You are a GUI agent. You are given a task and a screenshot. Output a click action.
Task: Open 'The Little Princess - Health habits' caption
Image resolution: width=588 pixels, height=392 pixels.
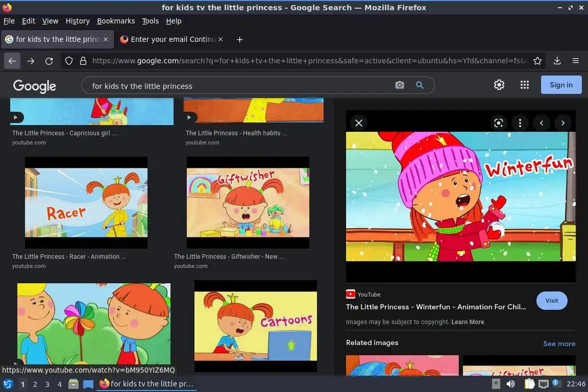(x=236, y=133)
